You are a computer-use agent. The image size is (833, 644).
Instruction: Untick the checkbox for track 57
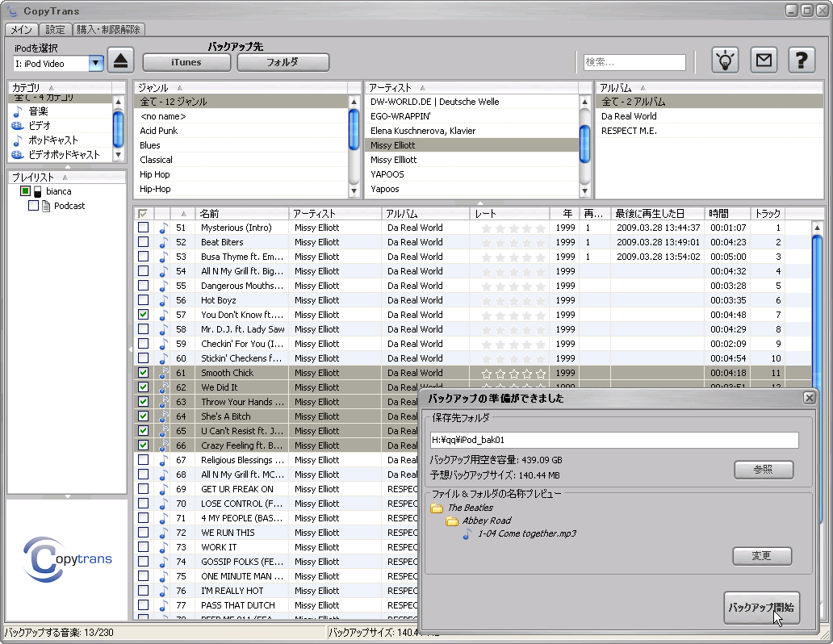coord(144,315)
